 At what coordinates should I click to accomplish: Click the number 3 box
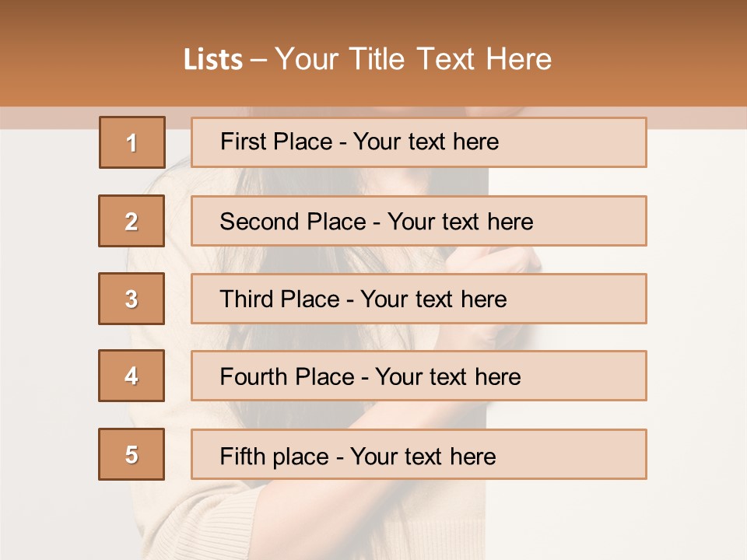132,299
